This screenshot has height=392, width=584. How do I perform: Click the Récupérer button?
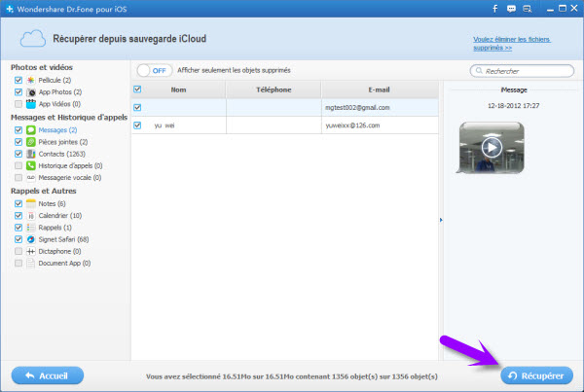pyautogui.click(x=536, y=376)
